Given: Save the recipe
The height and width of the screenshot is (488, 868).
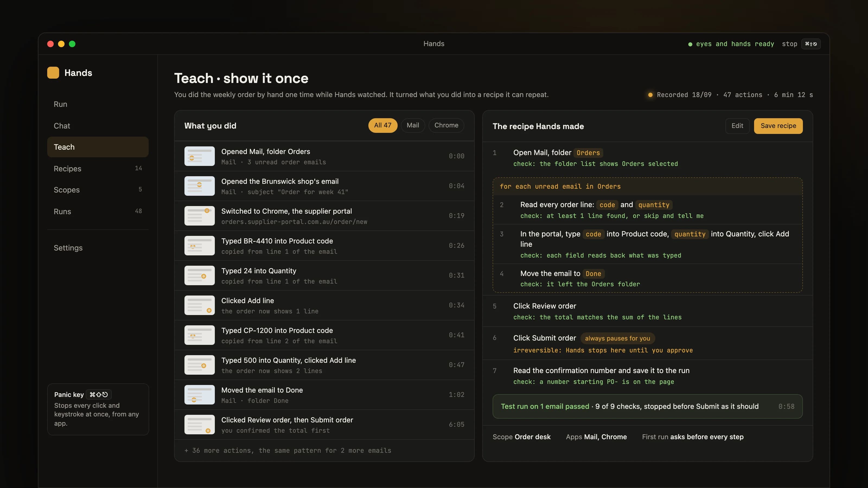Looking at the screenshot, I should [778, 126].
